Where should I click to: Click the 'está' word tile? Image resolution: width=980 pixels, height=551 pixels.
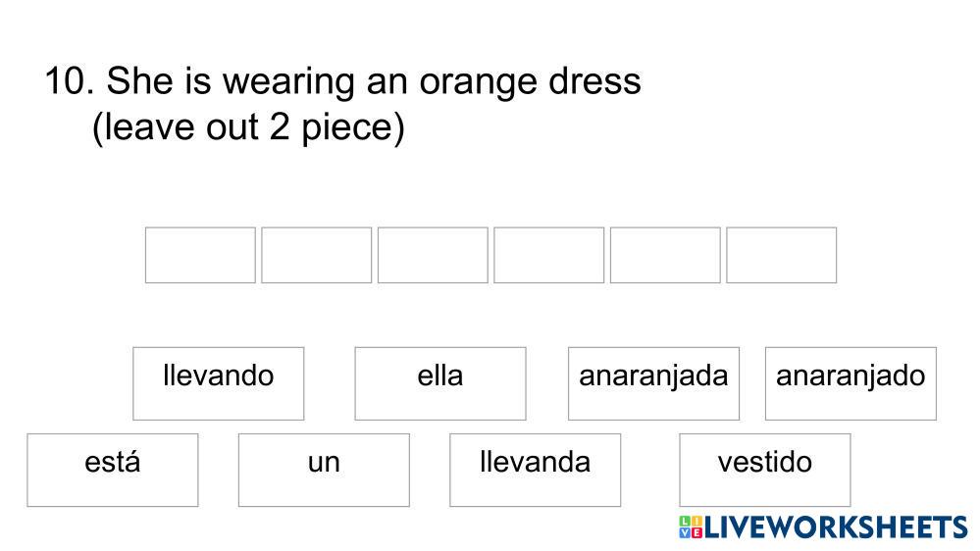(112, 470)
